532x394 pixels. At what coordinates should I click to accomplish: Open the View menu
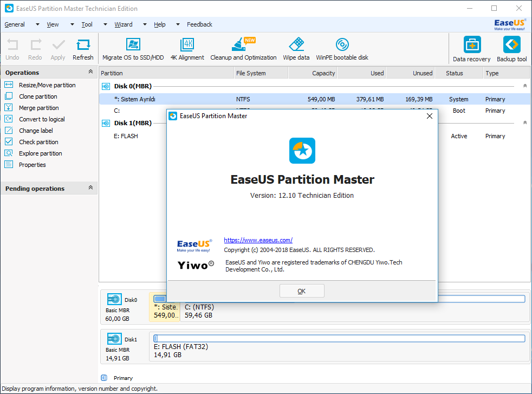point(53,24)
